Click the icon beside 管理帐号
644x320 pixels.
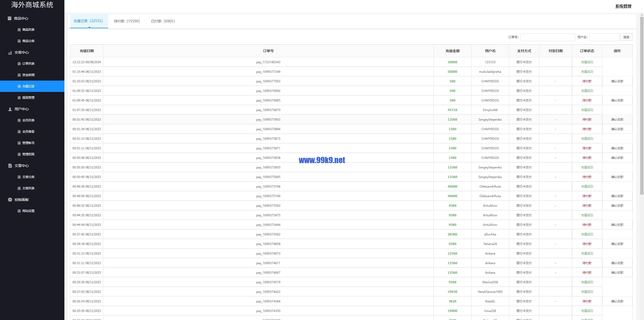pos(19,143)
